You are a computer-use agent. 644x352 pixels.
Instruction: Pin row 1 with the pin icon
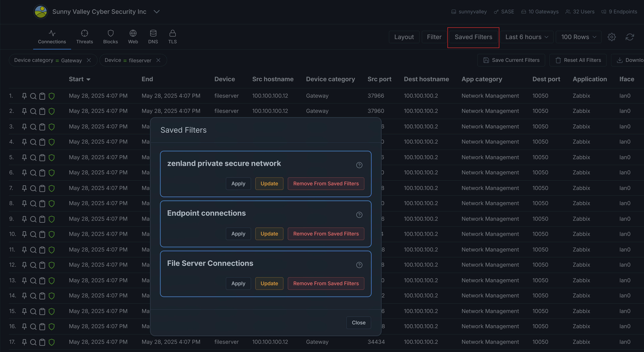tap(24, 96)
